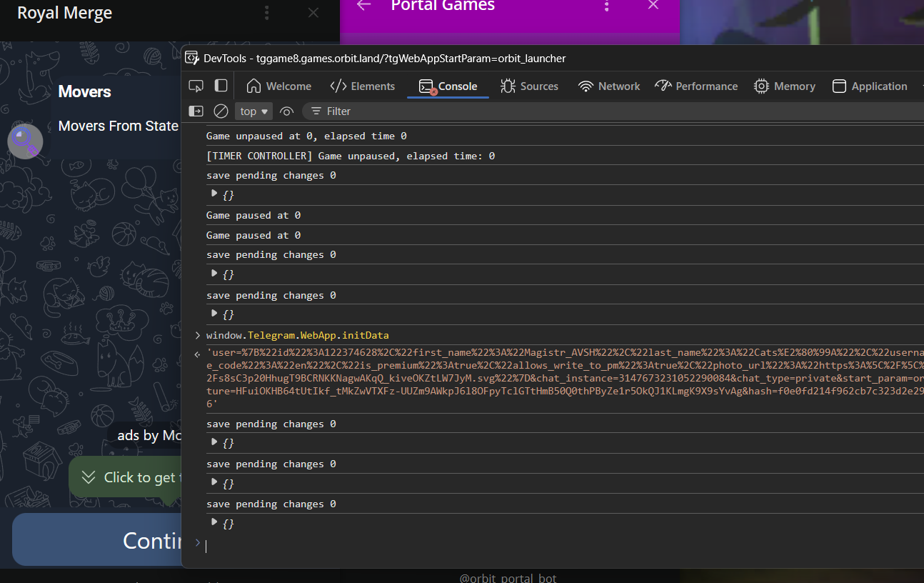The image size is (924, 583).
Task: Toggle the device toolbar
Action: pyautogui.click(x=221, y=85)
